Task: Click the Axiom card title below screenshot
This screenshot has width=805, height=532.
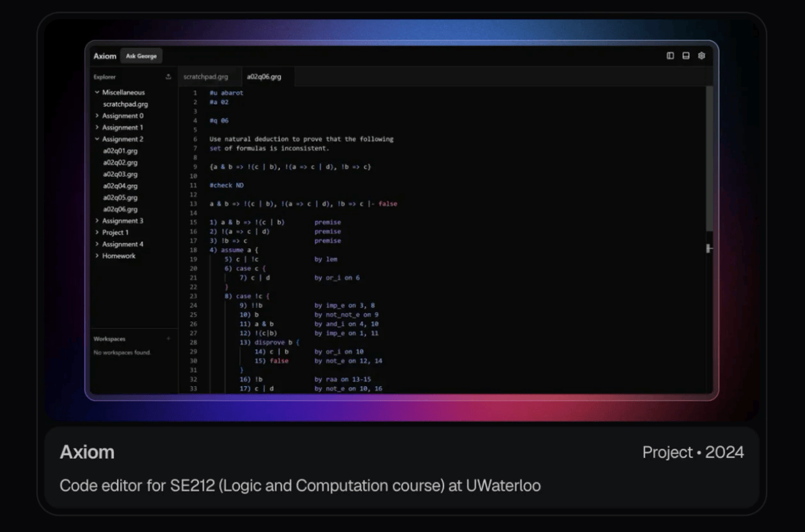Action: 87,453
